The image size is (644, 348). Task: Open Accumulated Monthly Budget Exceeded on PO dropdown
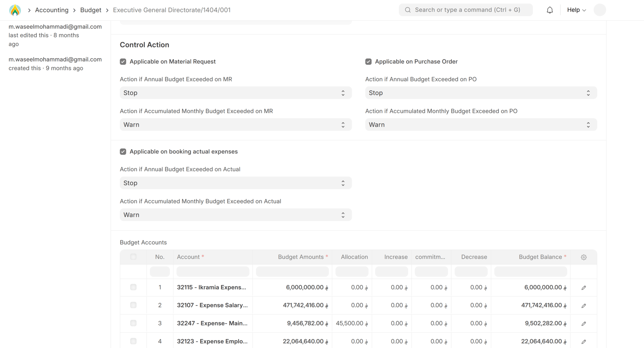point(480,125)
